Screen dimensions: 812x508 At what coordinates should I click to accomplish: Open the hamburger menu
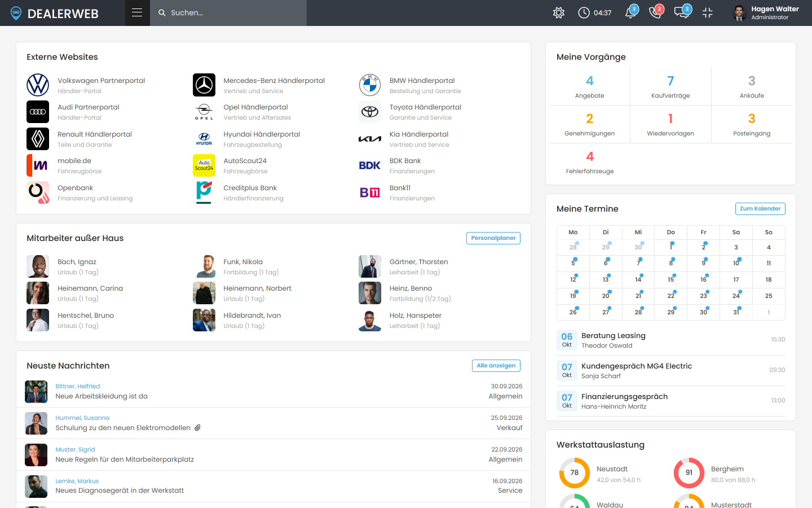click(137, 12)
